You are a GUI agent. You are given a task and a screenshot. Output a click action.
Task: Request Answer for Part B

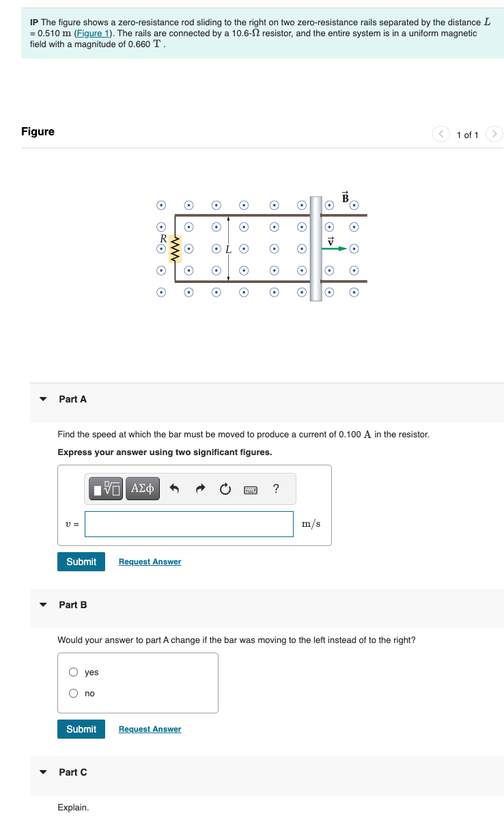(x=149, y=728)
